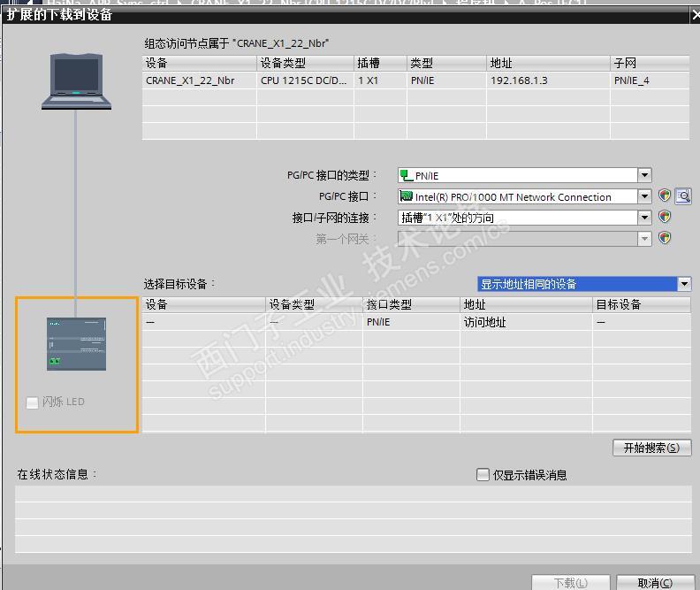Open the PG/PC 接口的类型 dropdown arrow
700x590 pixels.
point(644,175)
